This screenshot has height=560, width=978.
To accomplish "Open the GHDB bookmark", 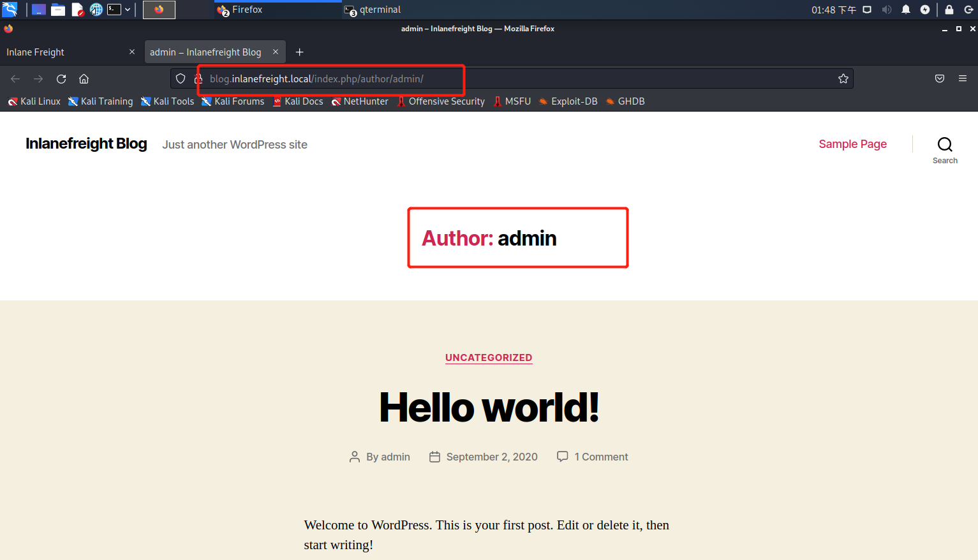I will (625, 101).
